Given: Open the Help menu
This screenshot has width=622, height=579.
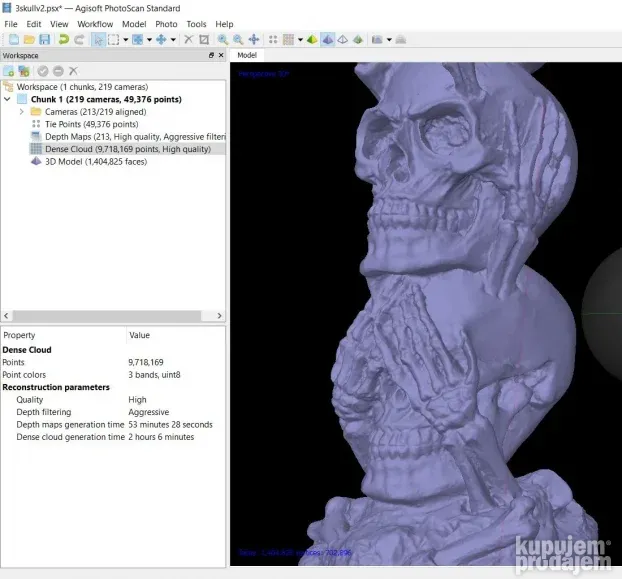Looking at the screenshot, I should (x=224, y=24).
